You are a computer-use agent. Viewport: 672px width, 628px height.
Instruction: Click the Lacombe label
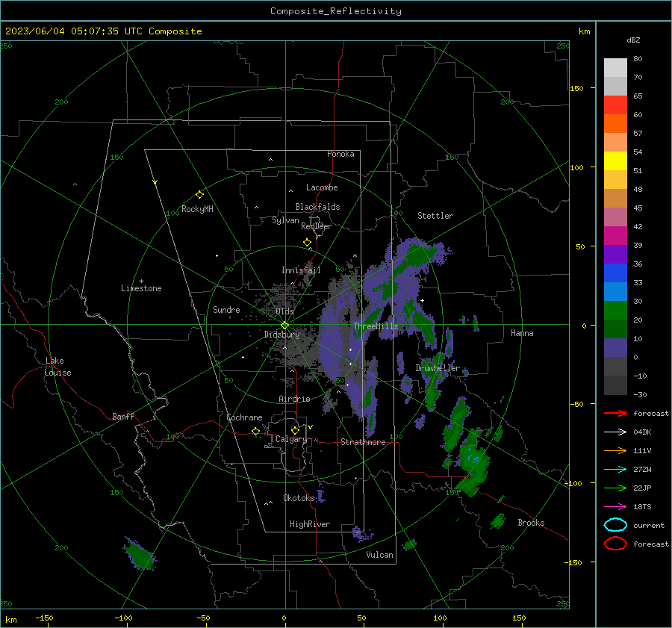point(322,187)
